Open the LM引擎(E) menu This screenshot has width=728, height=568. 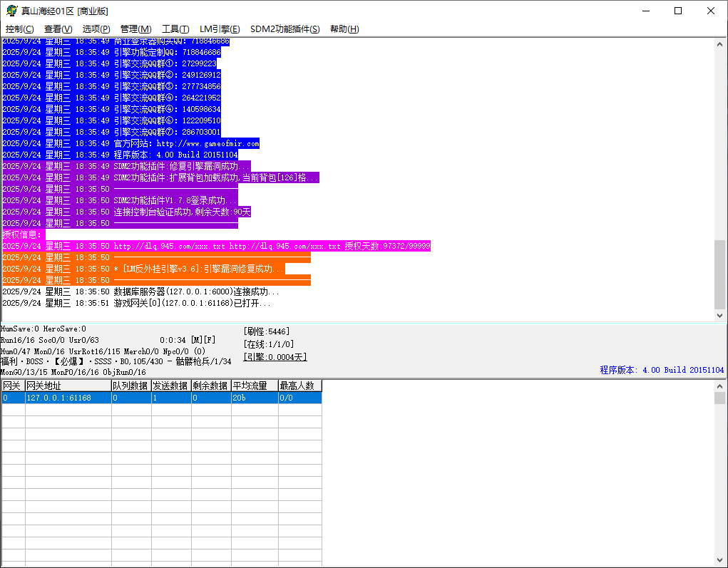220,29
